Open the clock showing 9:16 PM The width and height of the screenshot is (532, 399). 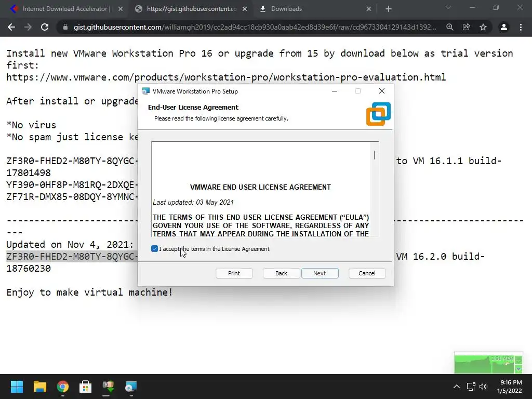510,387
